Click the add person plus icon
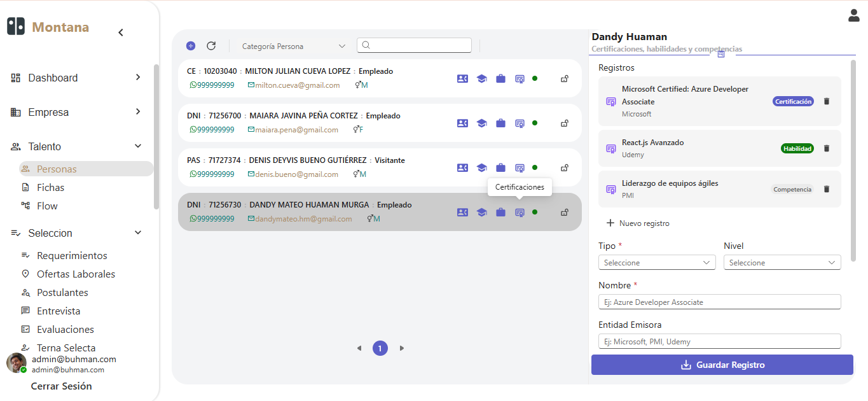The image size is (868, 401). click(x=191, y=46)
